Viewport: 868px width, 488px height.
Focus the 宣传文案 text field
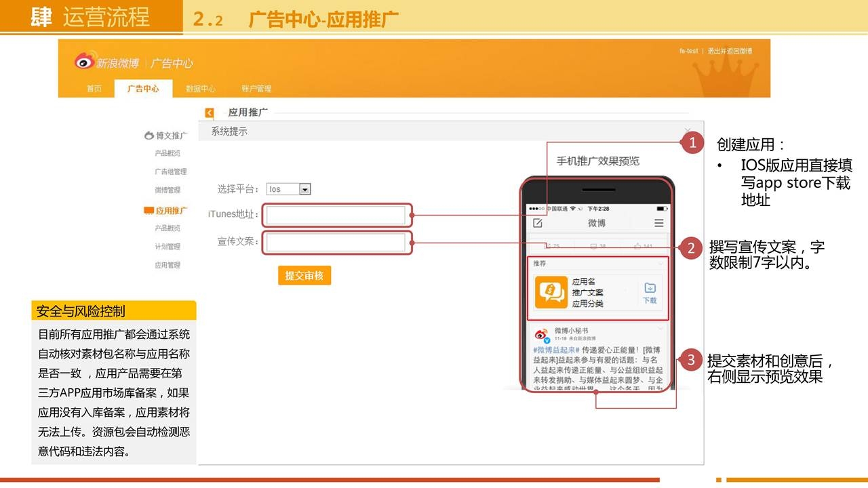tap(336, 243)
